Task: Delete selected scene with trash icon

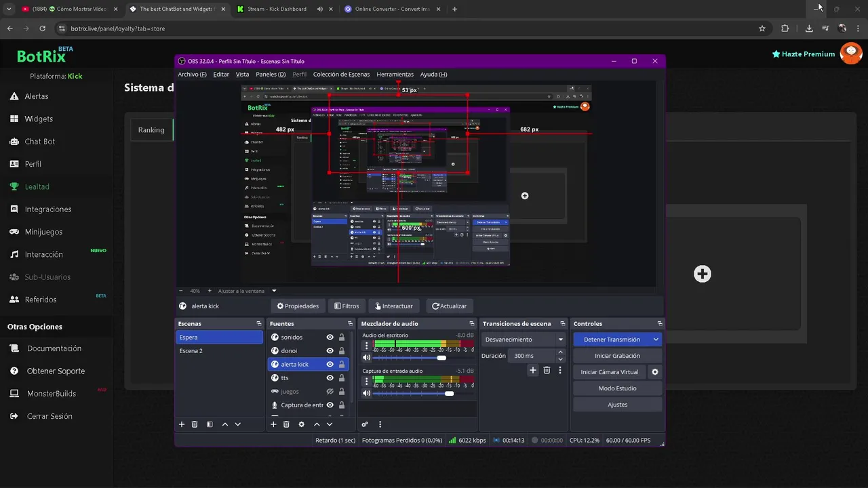Action: click(195, 424)
